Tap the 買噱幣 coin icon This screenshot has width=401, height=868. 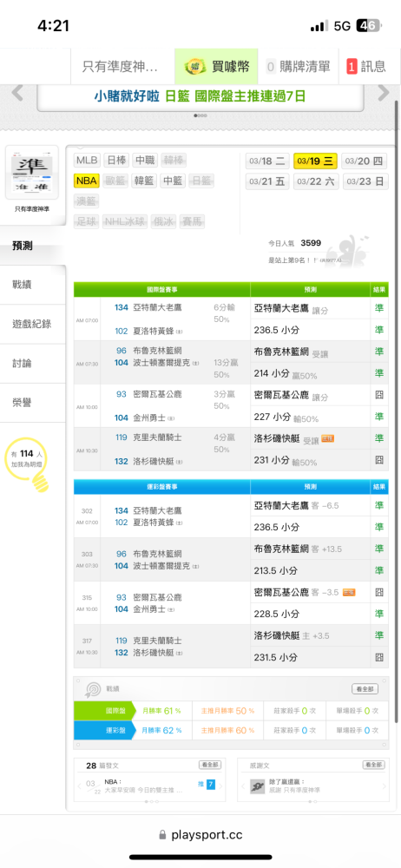coord(195,67)
